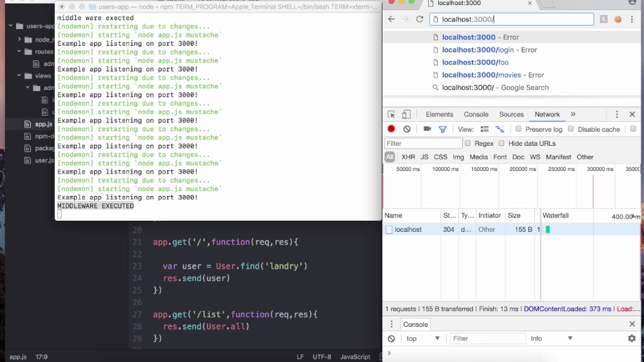Switch to the Elements tab
The image size is (644, 362).
[x=439, y=114]
